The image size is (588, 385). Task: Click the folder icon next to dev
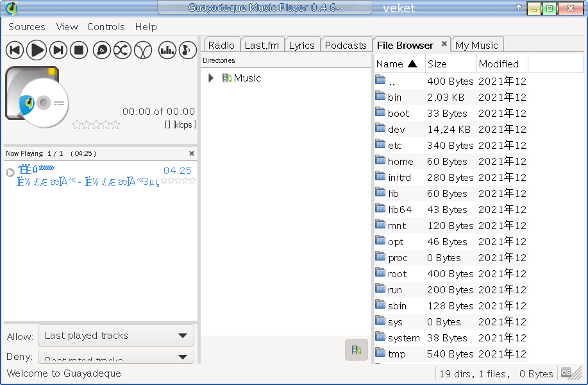tap(381, 128)
